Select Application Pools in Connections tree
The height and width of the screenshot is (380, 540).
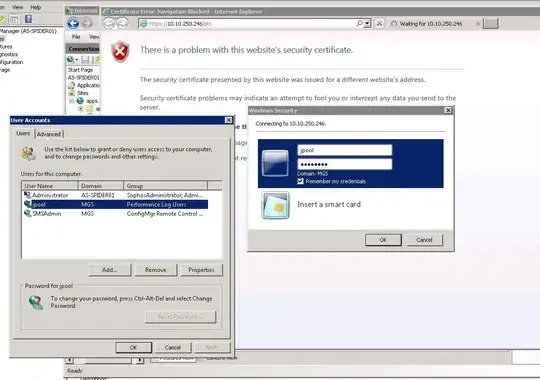84,85
